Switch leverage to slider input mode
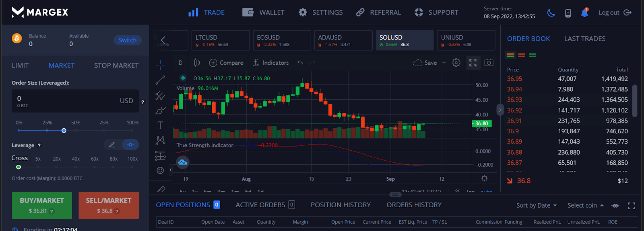 click(x=130, y=145)
